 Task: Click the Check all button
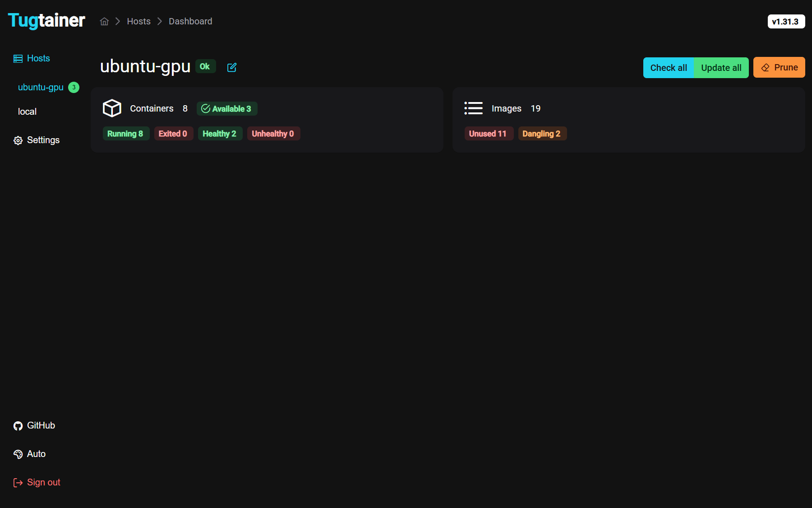[669, 68]
